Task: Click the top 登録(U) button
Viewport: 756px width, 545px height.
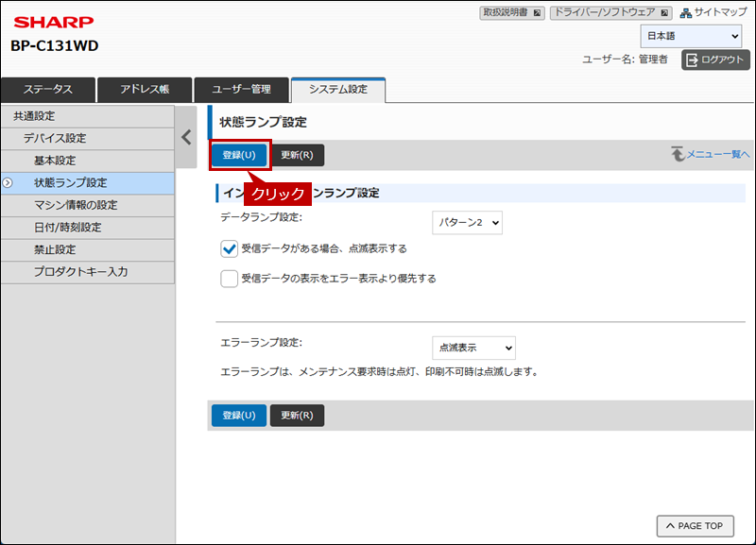Action: pyautogui.click(x=238, y=155)
